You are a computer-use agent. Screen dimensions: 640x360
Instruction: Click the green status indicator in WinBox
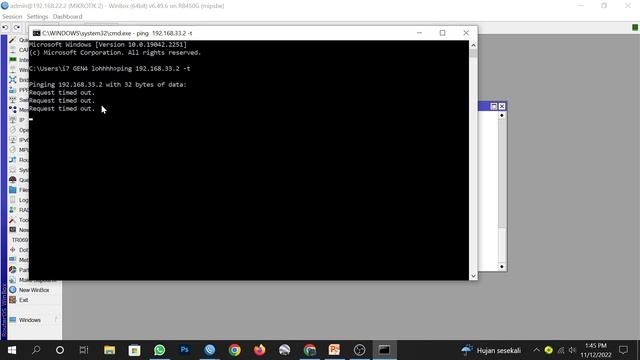pos(635,27)
